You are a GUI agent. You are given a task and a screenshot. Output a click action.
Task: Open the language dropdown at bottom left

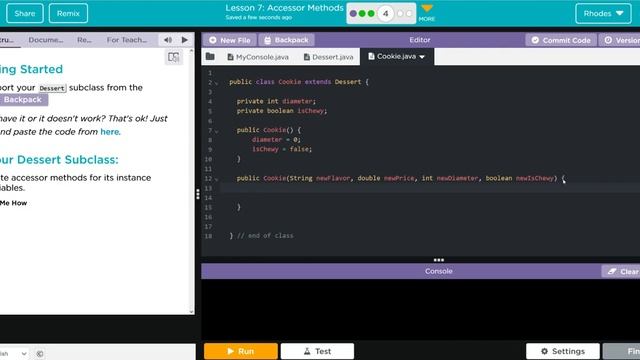pyautogui.click(x=14, y=353)
